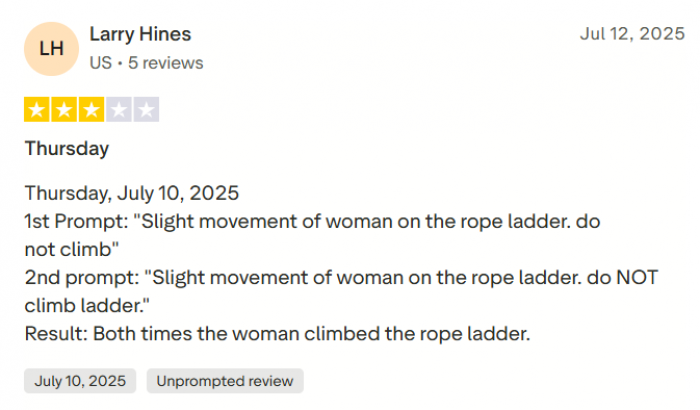Click the '1st Prompt' line of review

(x=311, y=221)
